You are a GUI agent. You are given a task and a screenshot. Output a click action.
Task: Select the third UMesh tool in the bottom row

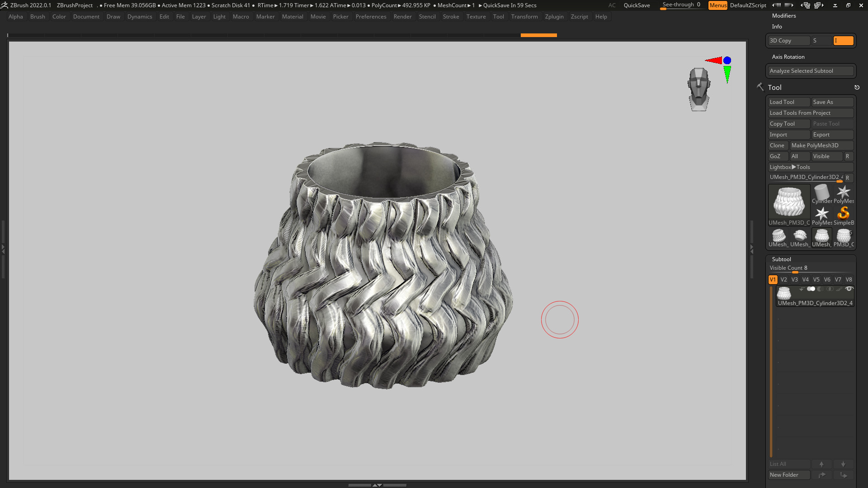click(x=821, y=238)
